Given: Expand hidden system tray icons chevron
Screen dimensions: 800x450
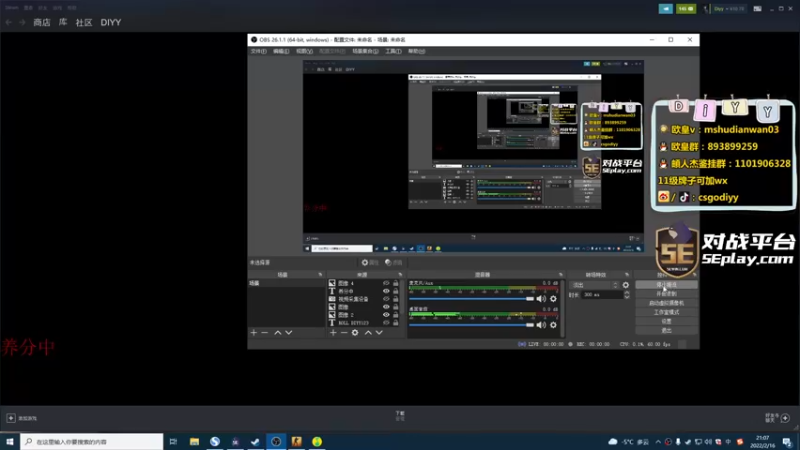Looking at the screenshot, I should coord(658,442).
